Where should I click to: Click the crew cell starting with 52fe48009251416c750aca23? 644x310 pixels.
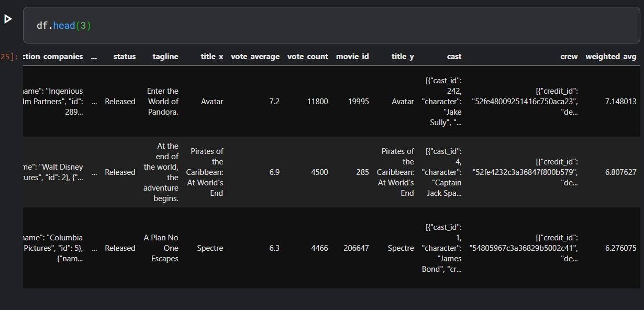525,102
